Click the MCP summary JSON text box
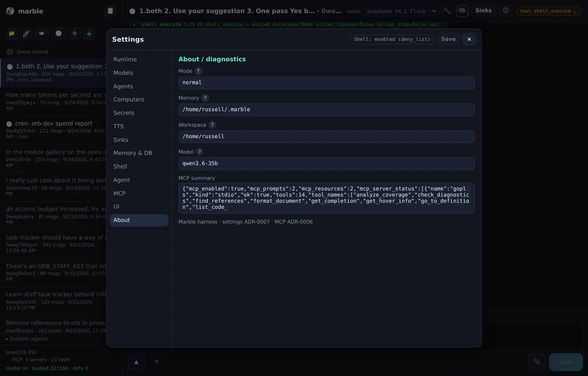This screenshot has height=376, width=588. pos(326,198)
